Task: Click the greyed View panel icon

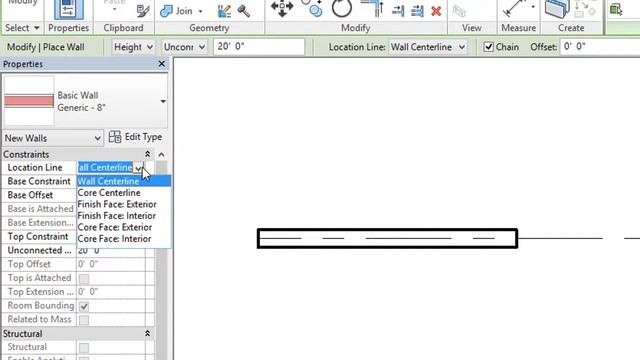Action: coord(459,11)
